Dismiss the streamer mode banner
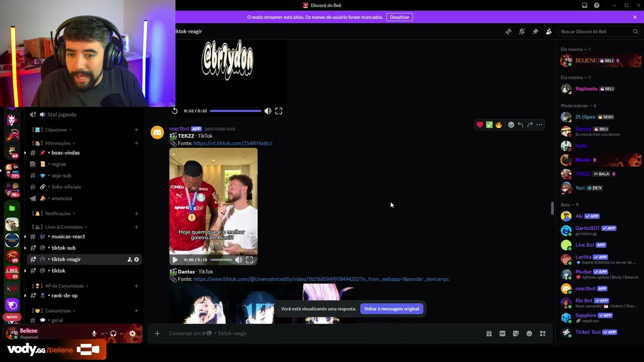The width and height of the screenshot is (644, 362). pyautogui.click(x=635, y=17)
